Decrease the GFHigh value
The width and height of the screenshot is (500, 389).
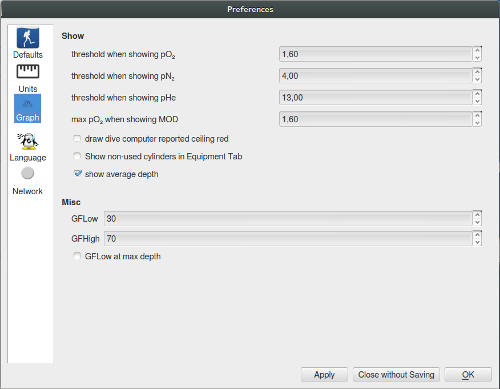(x=477, y=242)
